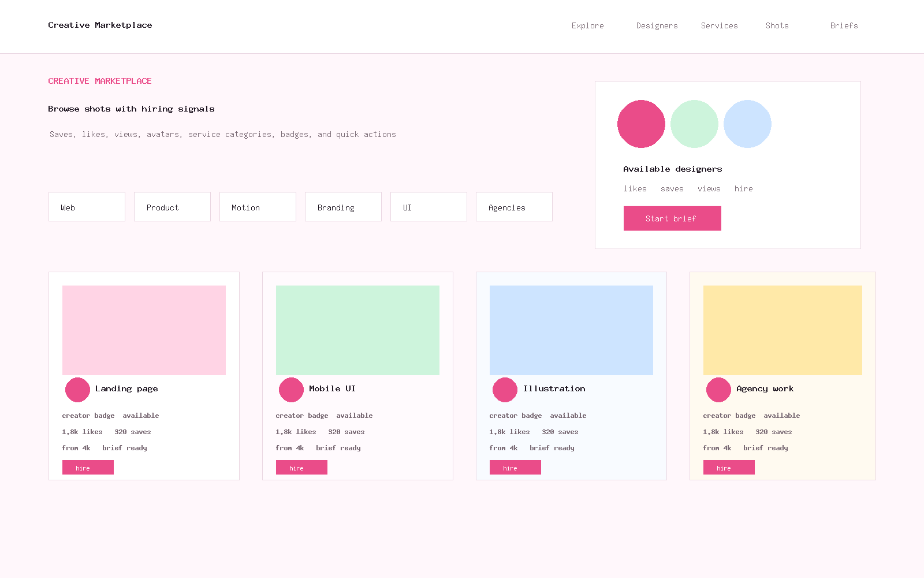Click 'Browse shots with hiring signals' heading
Image resolution: width=924 pixels, height=578 pixels.
point(132,109)
